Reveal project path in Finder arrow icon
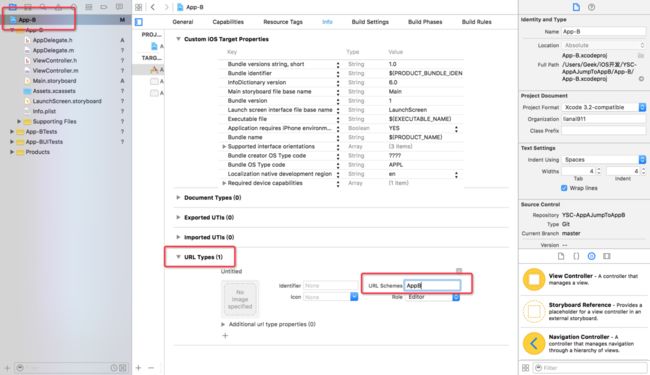 [641, 78]
